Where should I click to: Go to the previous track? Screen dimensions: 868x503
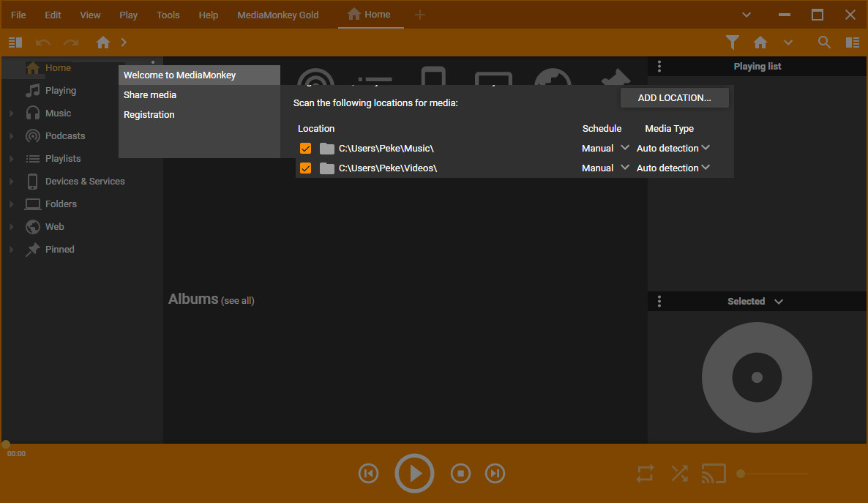(369, 474)
